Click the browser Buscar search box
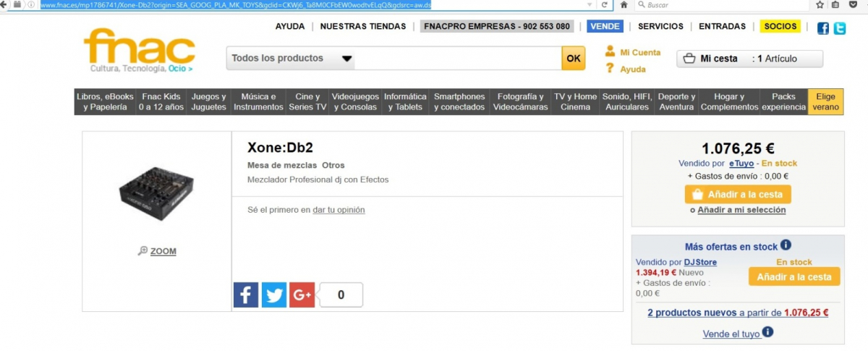Viewport: 868px width, 351px height. 720,4
